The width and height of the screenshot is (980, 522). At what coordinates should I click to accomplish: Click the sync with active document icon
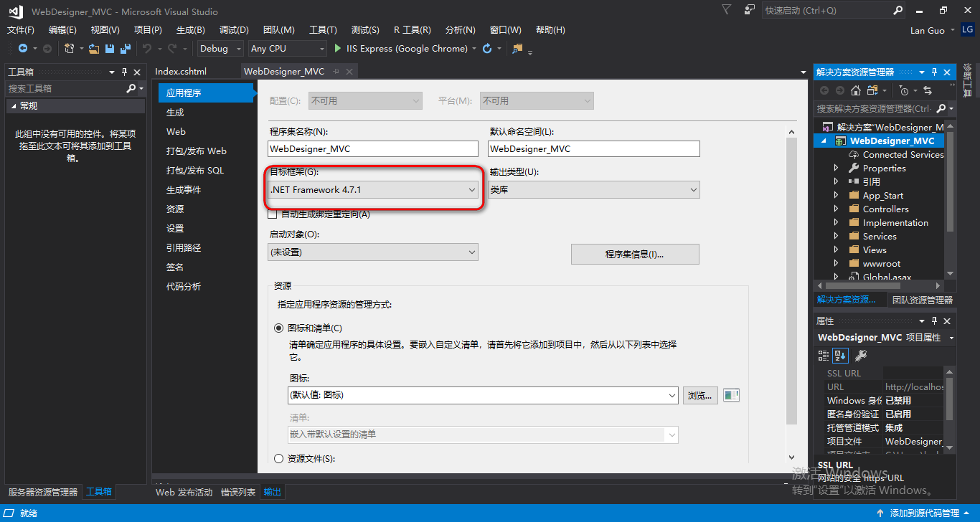[x=928, y=90]
